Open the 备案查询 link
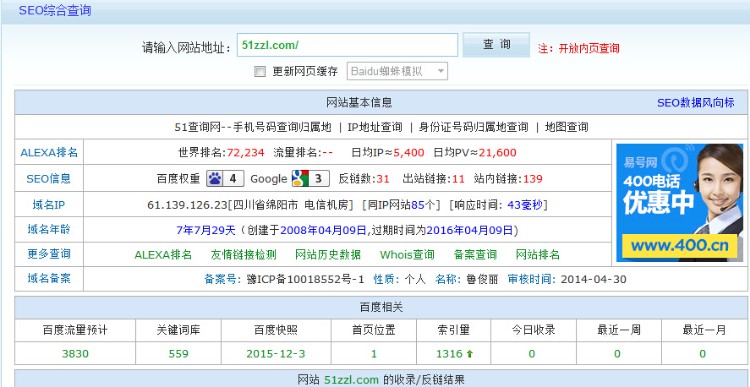This screenshot has height=387, width=750. tap(475, 255)
